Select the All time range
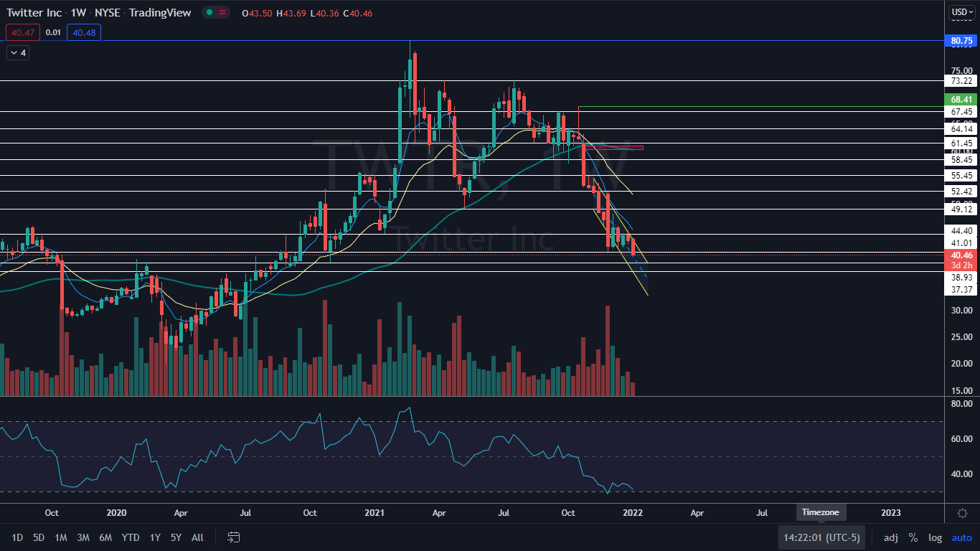Viewport: 980px width, 551px height. coord(198,537)
